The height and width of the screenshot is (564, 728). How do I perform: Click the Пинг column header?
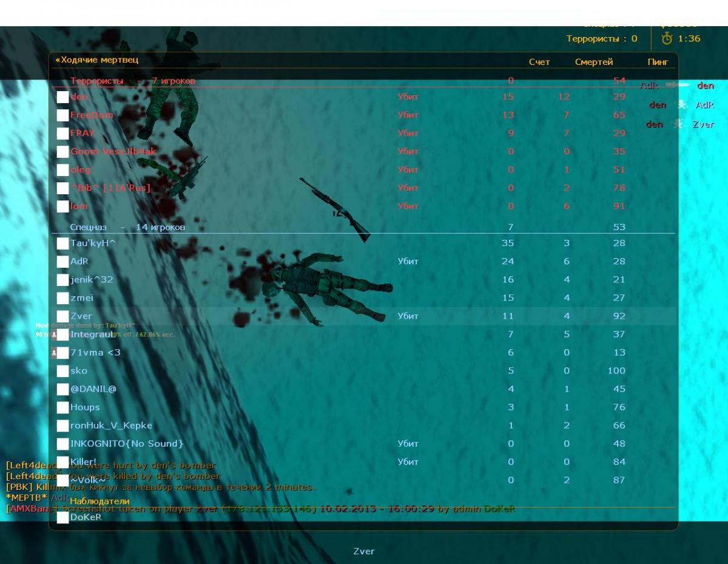(x=658, y=62)
